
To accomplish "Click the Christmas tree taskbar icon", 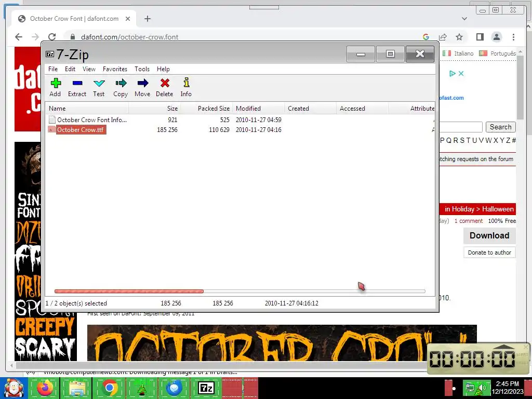I will (x=142, y=388).
